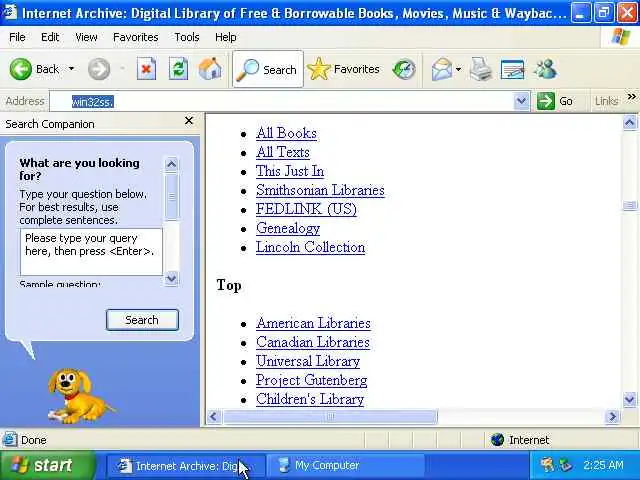Image resolution: width=640 pixels, height=480 pixels.
Task: Click the Internet security zone globe icon
Action: 498,440
